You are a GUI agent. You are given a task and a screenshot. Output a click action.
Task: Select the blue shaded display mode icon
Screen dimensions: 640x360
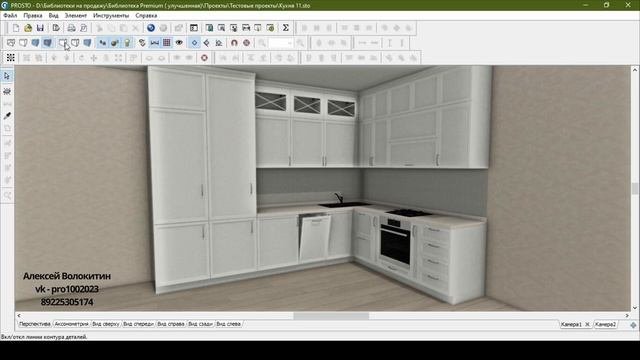pos(36,42)
